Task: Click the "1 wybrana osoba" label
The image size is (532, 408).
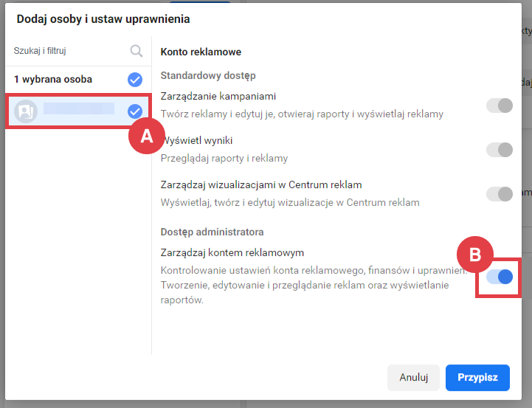Action: [x=53, y=80]
